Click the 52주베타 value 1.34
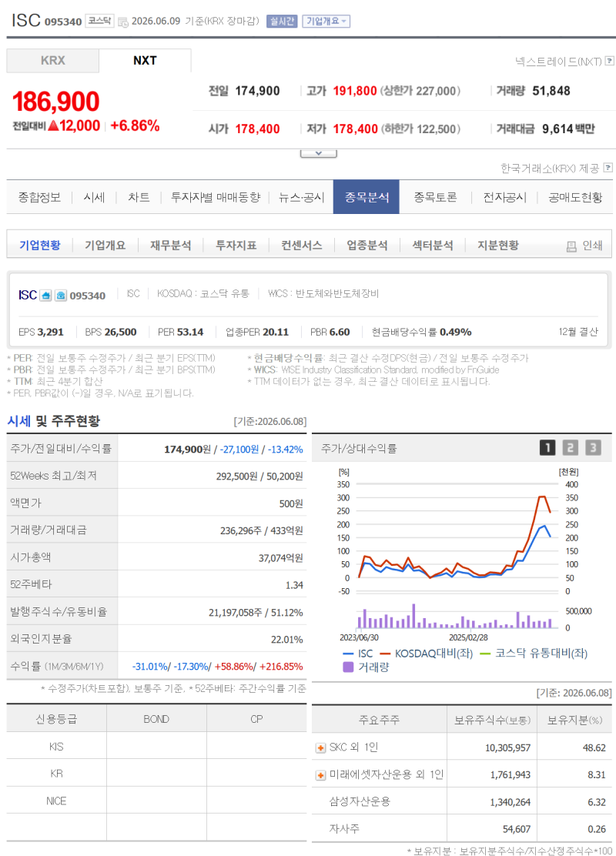616x856 pixels. click(294, 585)
